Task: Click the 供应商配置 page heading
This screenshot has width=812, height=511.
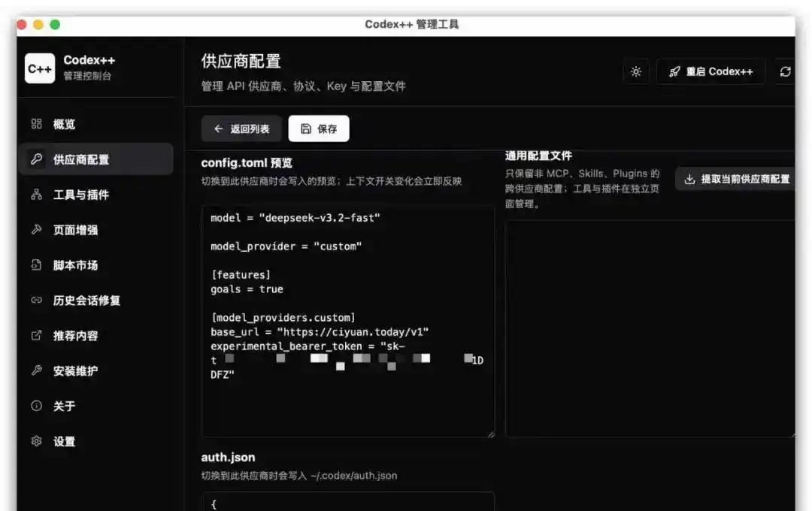Action: [x=241, y=61]
